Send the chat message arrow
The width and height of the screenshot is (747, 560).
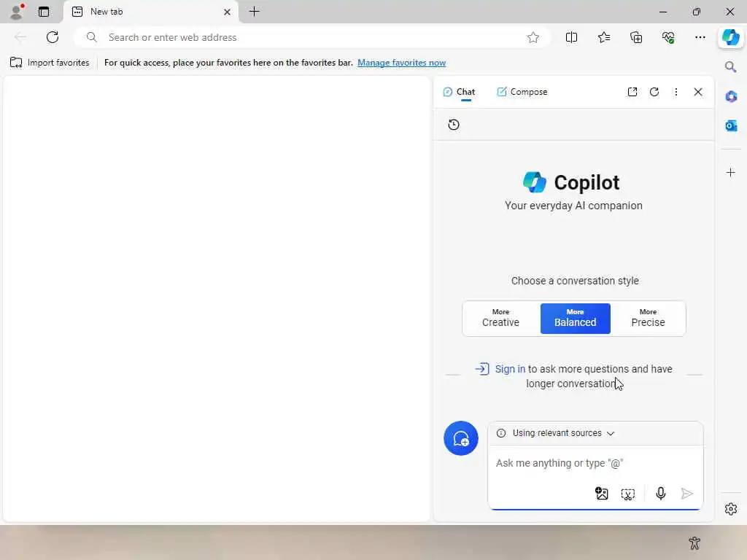click(686, 494)
